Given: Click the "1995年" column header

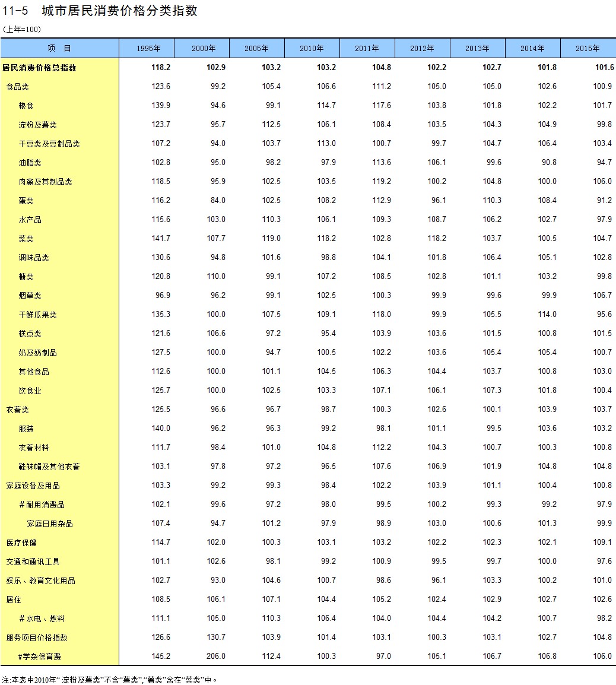Looking at the screenshot, I should [148, 49].
